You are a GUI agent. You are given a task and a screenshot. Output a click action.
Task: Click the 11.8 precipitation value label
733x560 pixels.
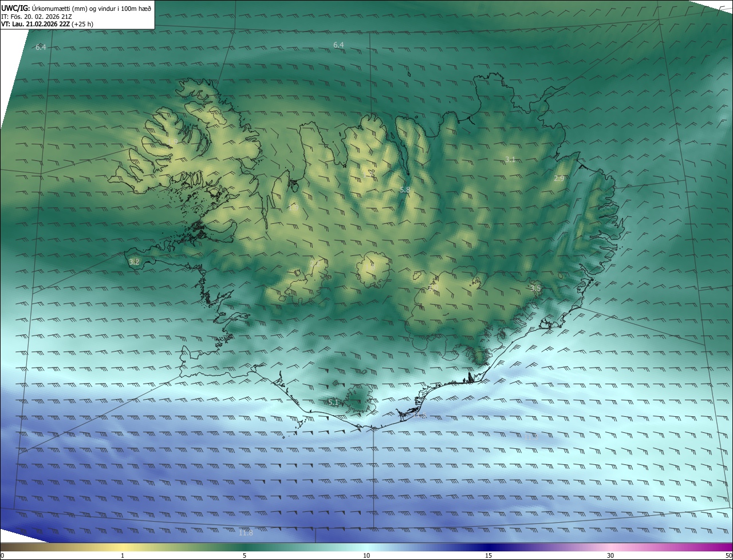pyautogui.click(x=245, y=533)
